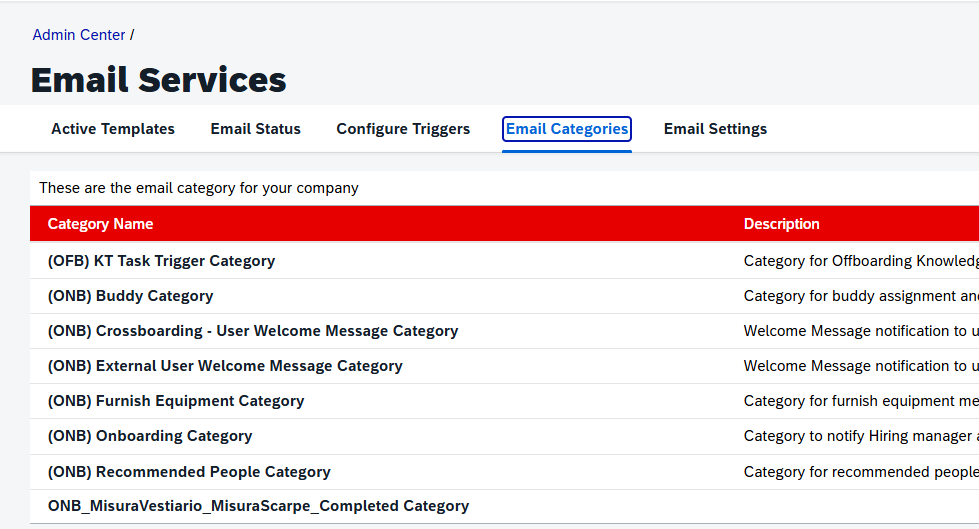The image size is (979, 529).
Task: Click the Description column header
Action: coord(781,224)
